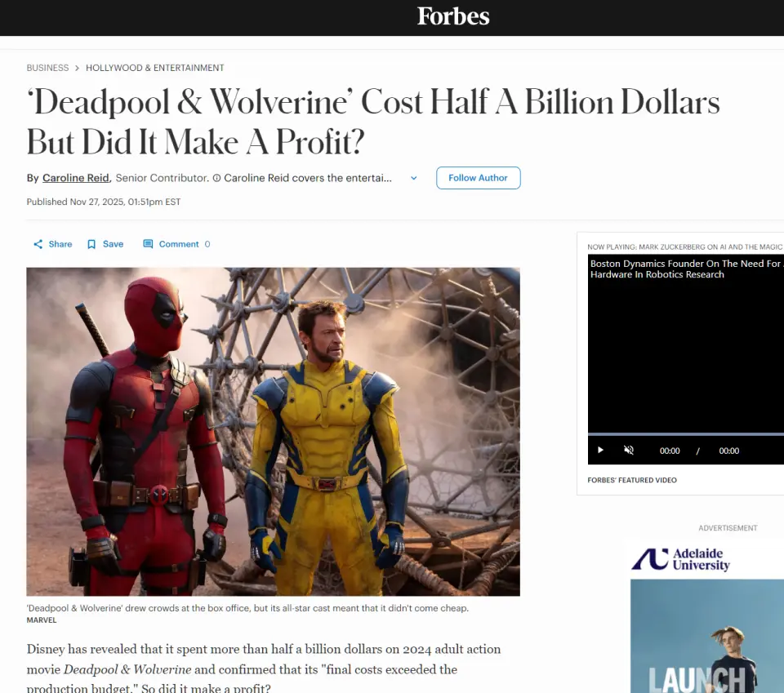784x693 pixels.
Task: Click the truncated author description text
Action: click(308, 178)
